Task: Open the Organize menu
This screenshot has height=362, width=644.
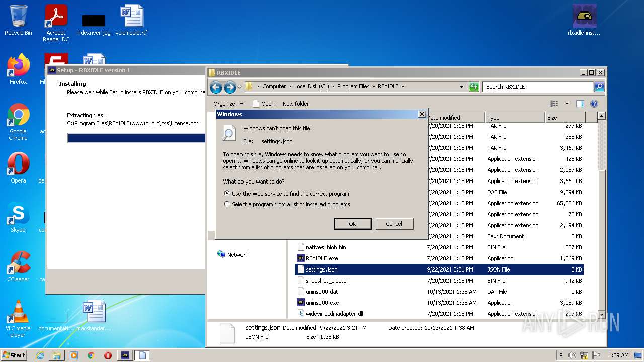Action: 228,104
